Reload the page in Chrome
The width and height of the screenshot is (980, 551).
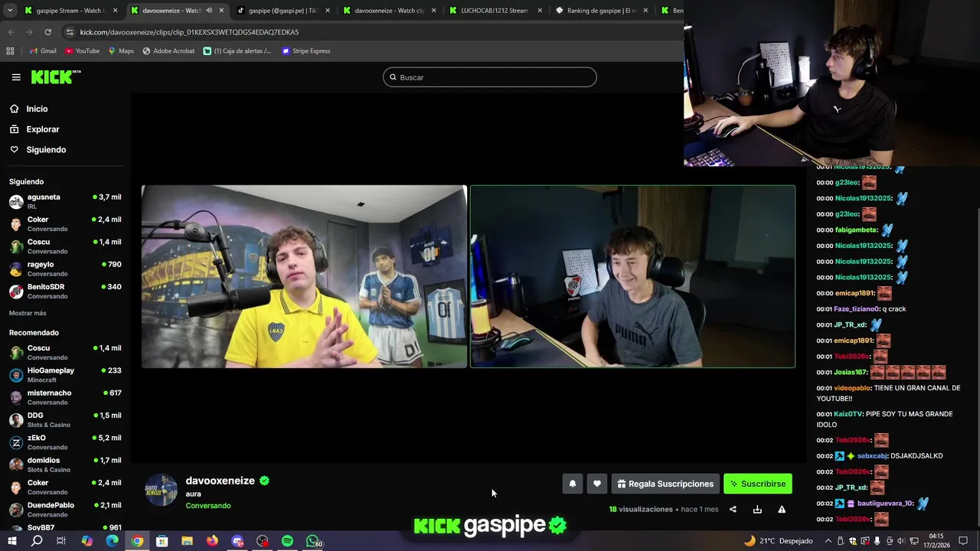tap(47, 32)
